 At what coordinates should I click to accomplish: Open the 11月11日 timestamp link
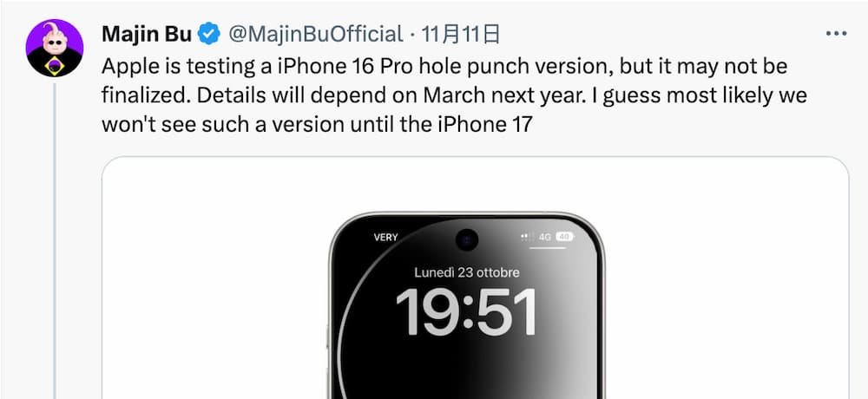click(x=461, y=35)
